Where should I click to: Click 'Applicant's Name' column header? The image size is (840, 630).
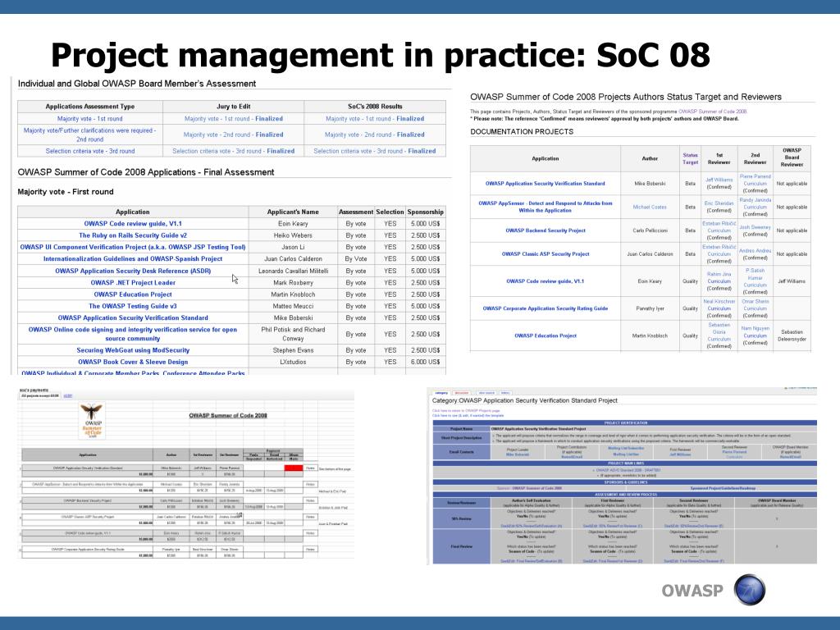(x=293, y=212)
